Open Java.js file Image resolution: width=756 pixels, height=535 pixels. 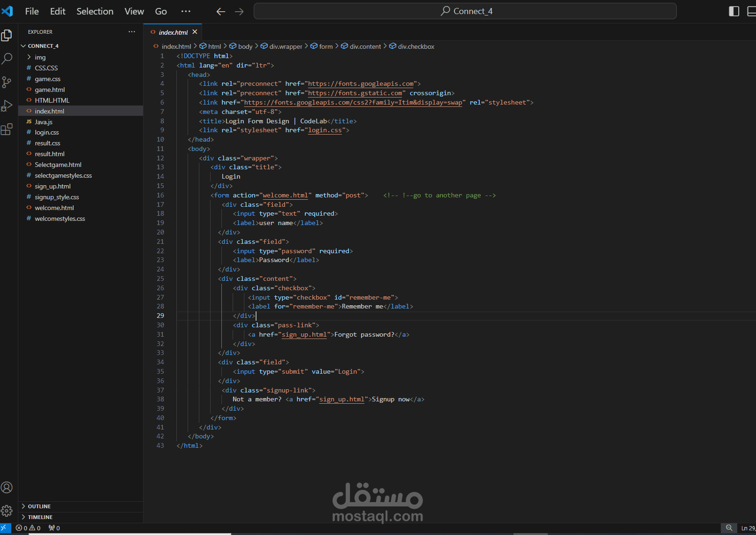pos(81,122)
